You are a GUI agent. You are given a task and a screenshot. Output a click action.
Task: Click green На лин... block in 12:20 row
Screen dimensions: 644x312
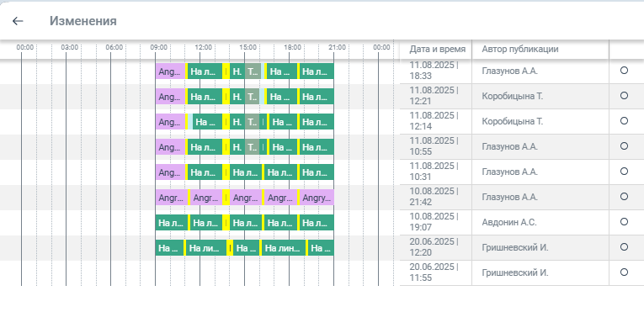[284, 247]
